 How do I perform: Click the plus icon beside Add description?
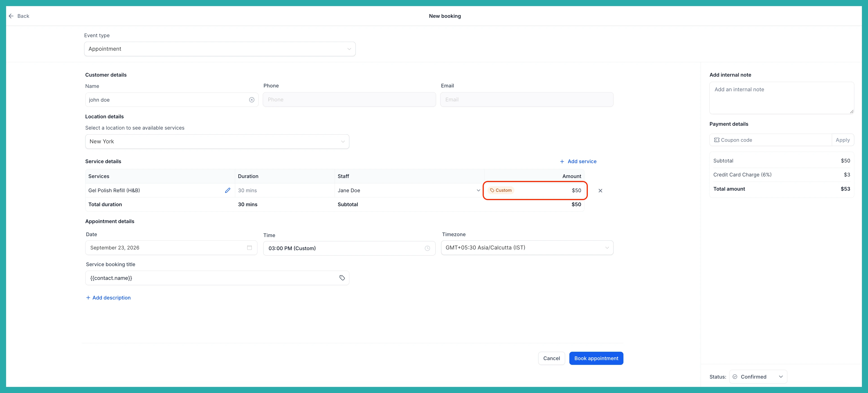coord(88,298)
